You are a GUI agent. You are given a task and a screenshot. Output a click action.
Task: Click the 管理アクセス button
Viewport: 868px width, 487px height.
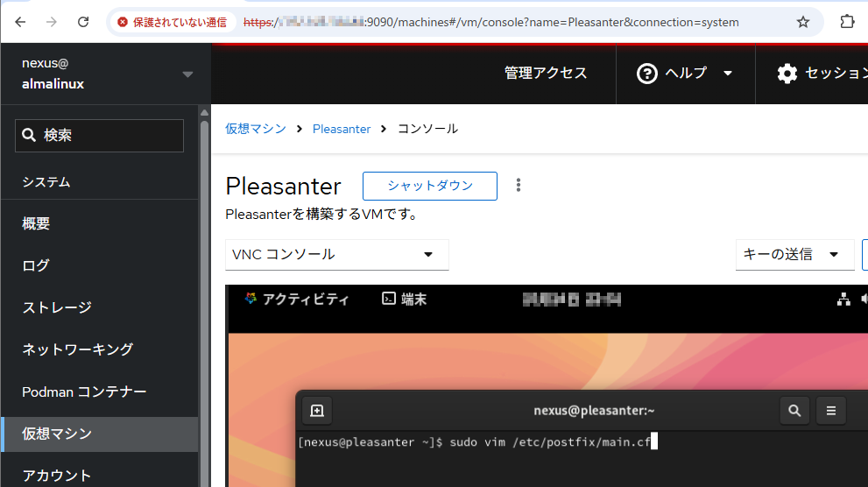click(x=546, y=74)
